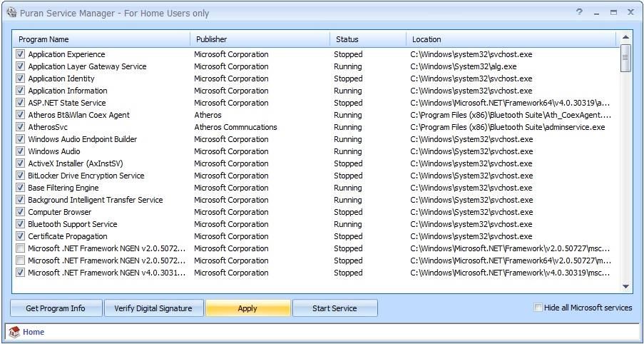Click the Start Service button
Screen dimensions: 644x344
tap(334, 308)
